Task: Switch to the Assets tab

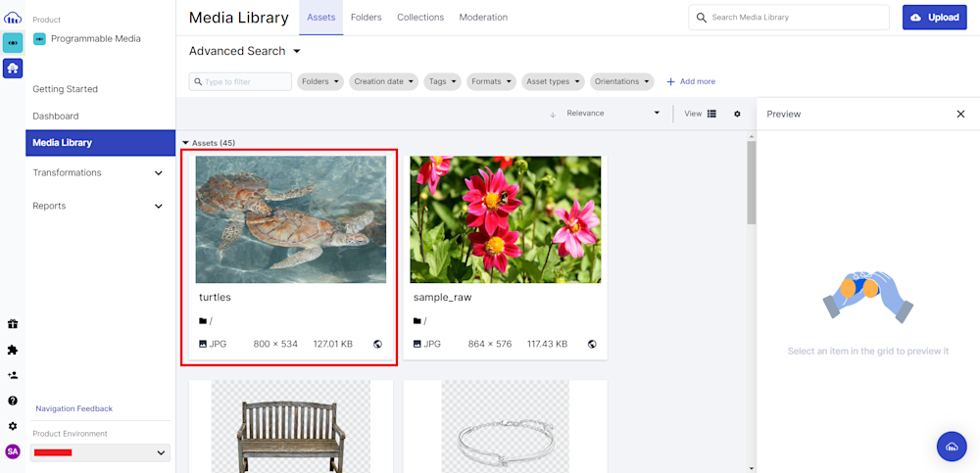Action: [x=321, y=18]
